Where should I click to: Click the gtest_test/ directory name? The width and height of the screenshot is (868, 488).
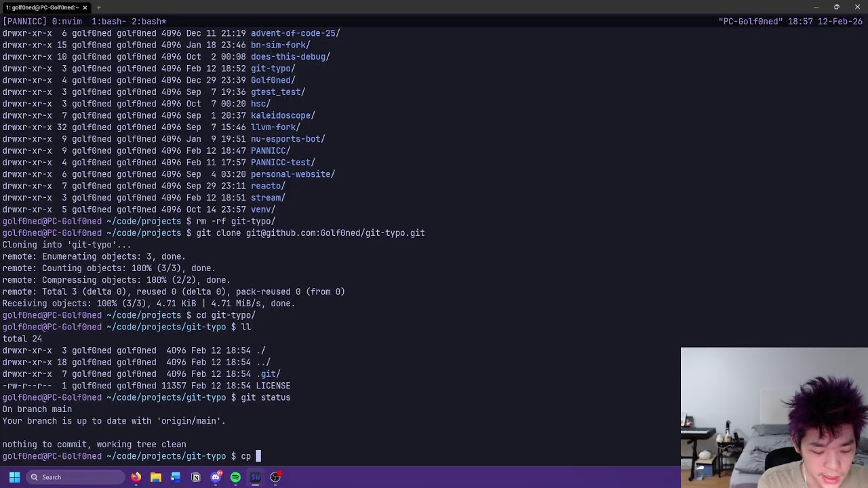[278, 92]
